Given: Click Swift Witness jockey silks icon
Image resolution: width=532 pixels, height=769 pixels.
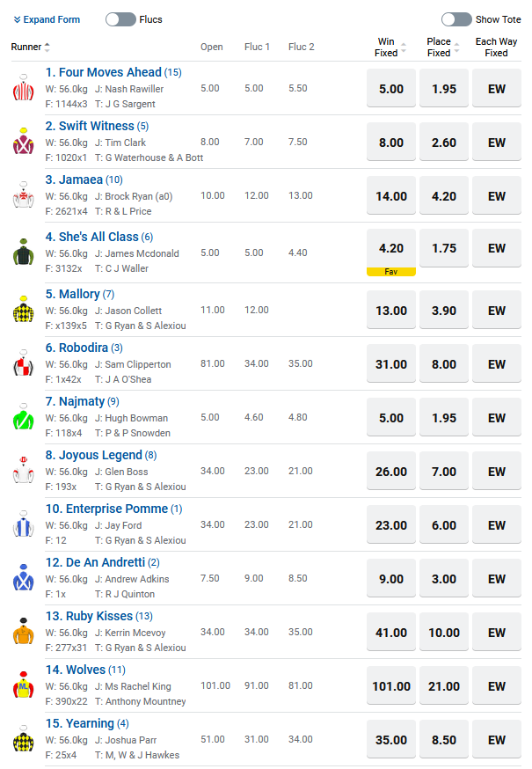Looking at the screenshot, I should click(23, 142).
